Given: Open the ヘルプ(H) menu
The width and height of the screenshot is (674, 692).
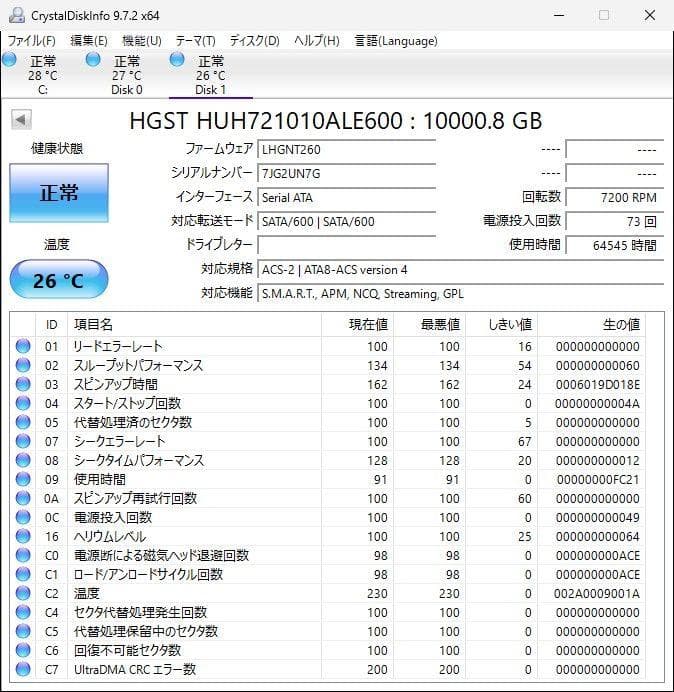Looking at the screenshot, I should [317, 41].
